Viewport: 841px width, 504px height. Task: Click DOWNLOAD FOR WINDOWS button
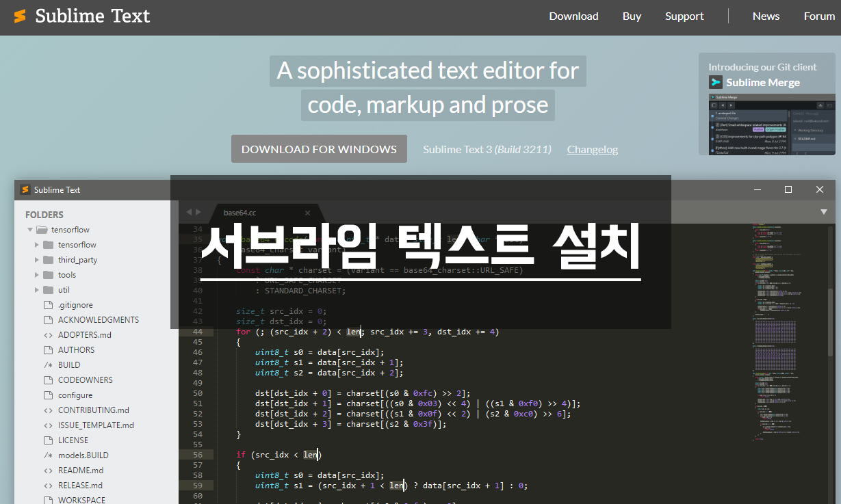click(319, 149)
